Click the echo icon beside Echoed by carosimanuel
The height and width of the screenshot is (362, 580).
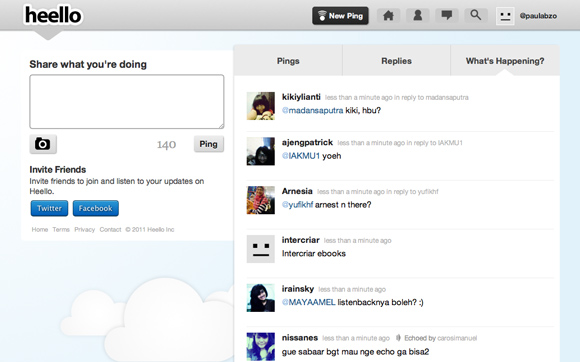398,338
